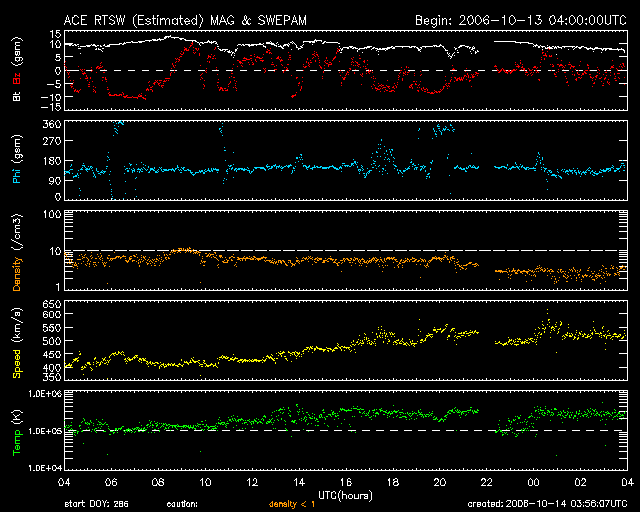Click the "650" tick on the Speed axis

tap(52, 304)
